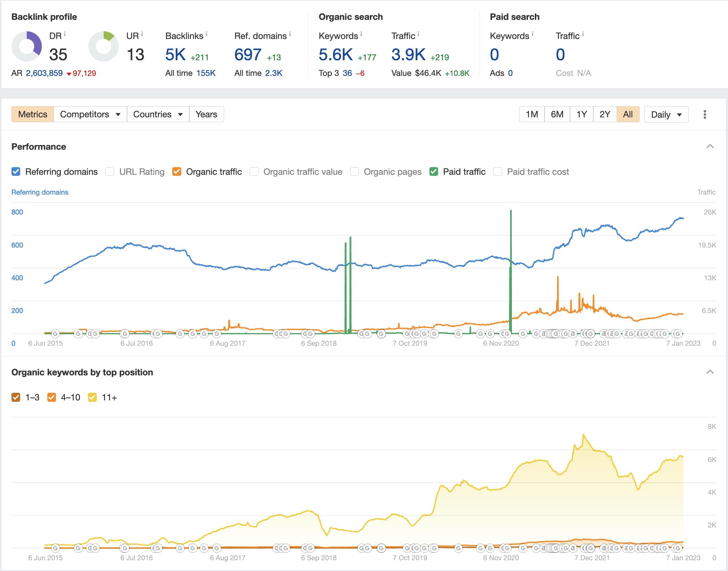Click the Value $46.4K text
728x571 pixels.
(416, 73)
